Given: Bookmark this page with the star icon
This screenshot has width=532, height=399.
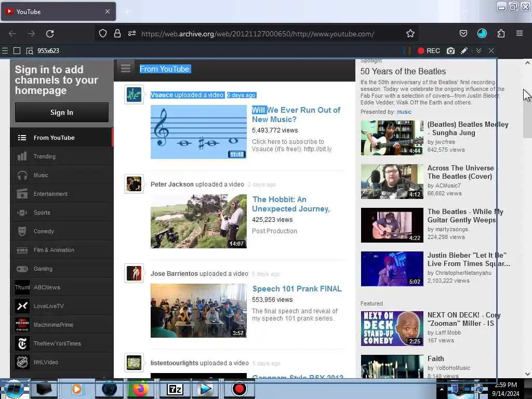Looking at the screenshot, I should [410, 34].
